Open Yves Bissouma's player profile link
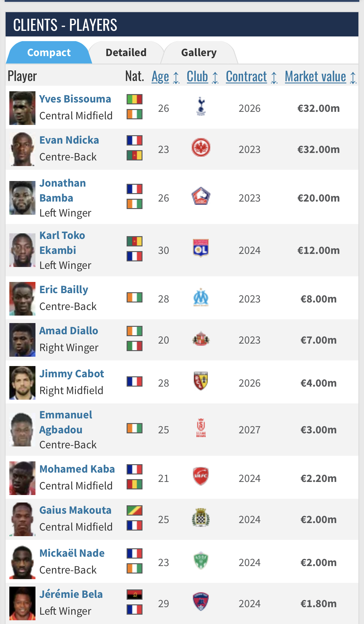Screen dimensions: 364x624 75,99
